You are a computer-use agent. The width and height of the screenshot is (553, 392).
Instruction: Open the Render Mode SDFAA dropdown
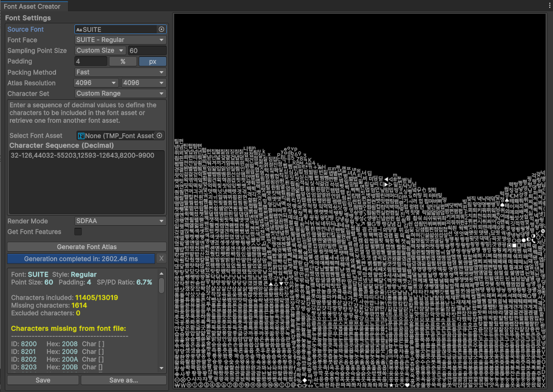(121, 221)
